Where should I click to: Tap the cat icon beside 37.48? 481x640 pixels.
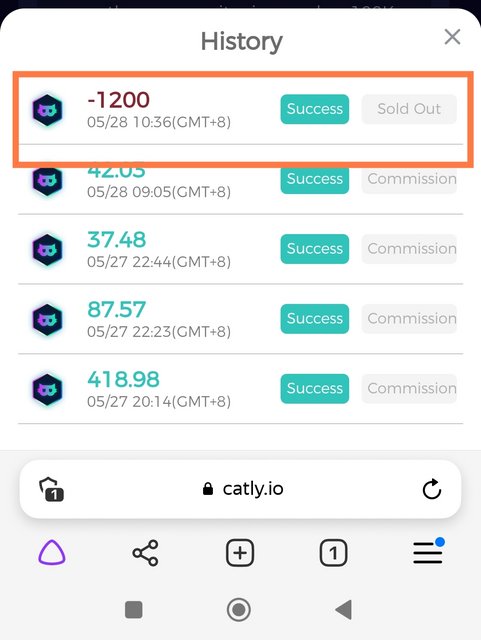pyautogui.click(x=47, y=249)
